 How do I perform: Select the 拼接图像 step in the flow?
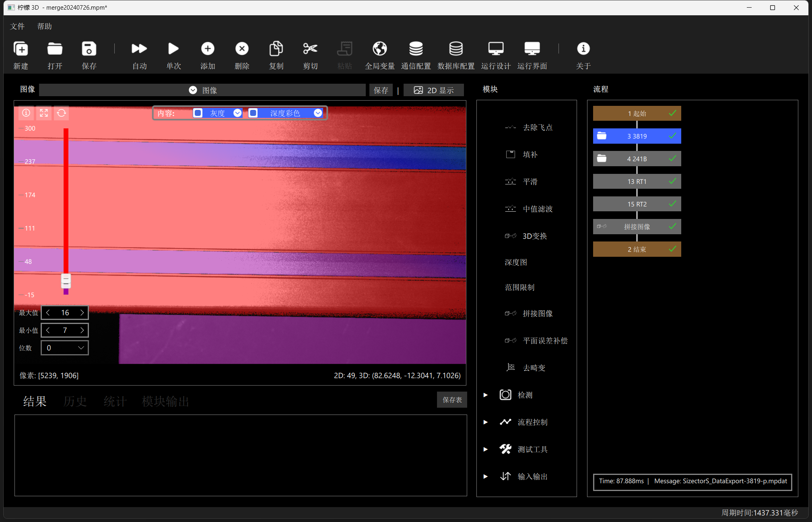[x=637, y=227]
